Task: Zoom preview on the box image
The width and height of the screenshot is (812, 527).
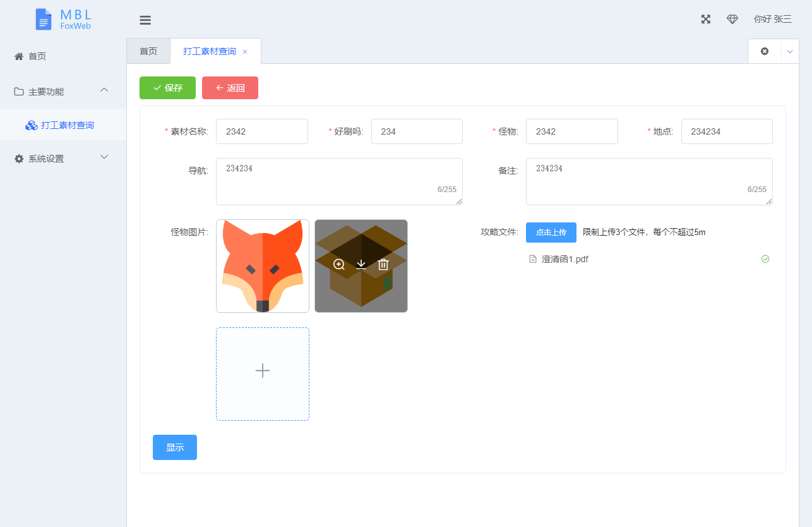Action: coord(339,265)
